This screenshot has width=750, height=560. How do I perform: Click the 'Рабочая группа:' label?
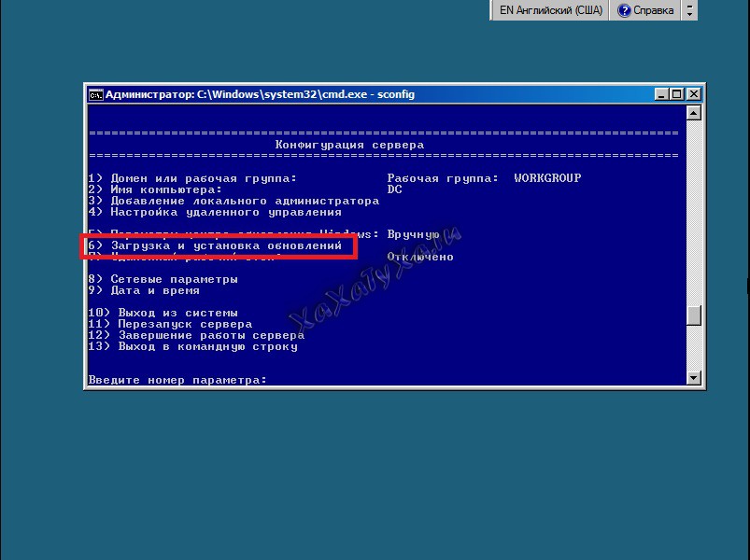click(x=443, y=178)
